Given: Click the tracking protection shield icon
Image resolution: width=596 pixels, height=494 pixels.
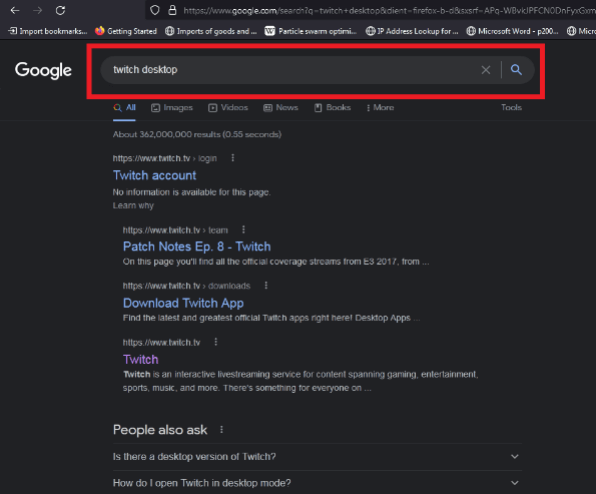Looking at the screenshot, I should [155, 10].
